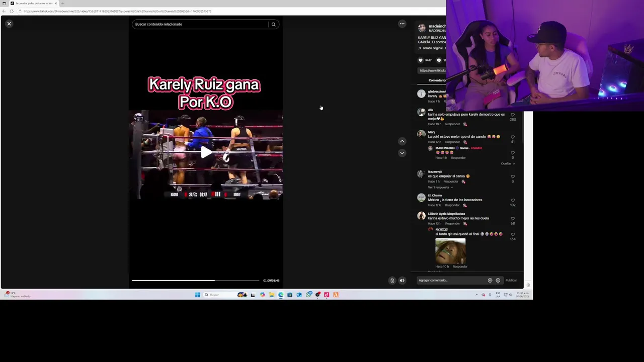Like Alis's comment about karina
Viewport: 644px width, 362px height.
point(513,115)
